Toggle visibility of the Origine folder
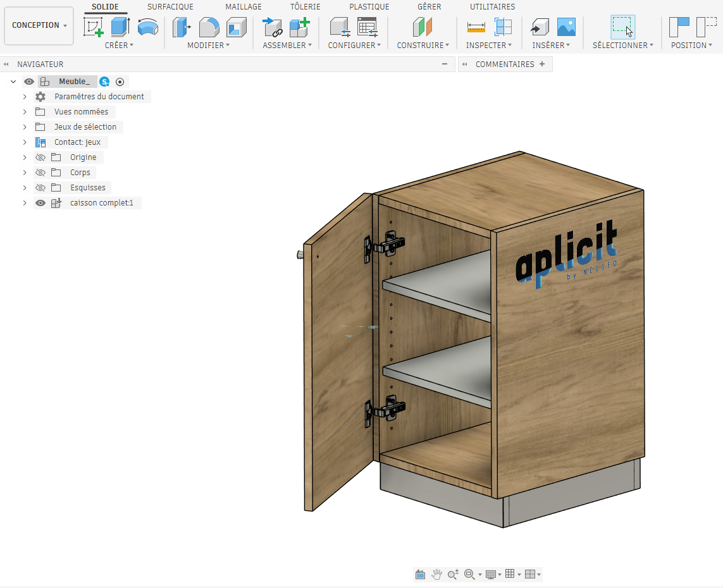The image size is (723, 588). click(40, 157)
